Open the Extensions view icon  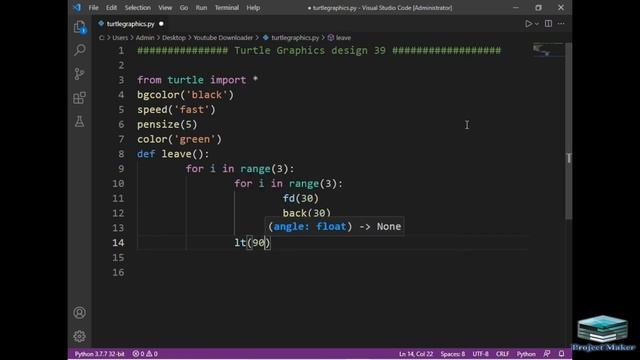tap(80, 98)
